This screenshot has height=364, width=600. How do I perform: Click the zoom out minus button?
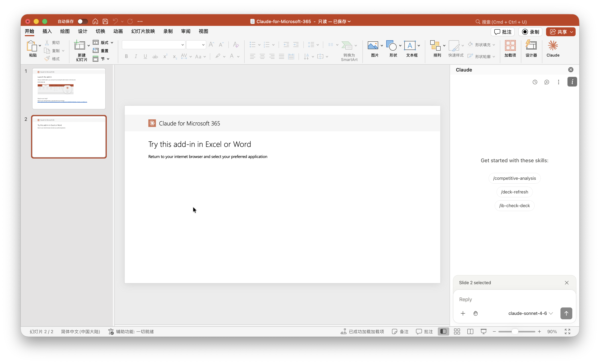pyautogui.click(x=494, y=332)
